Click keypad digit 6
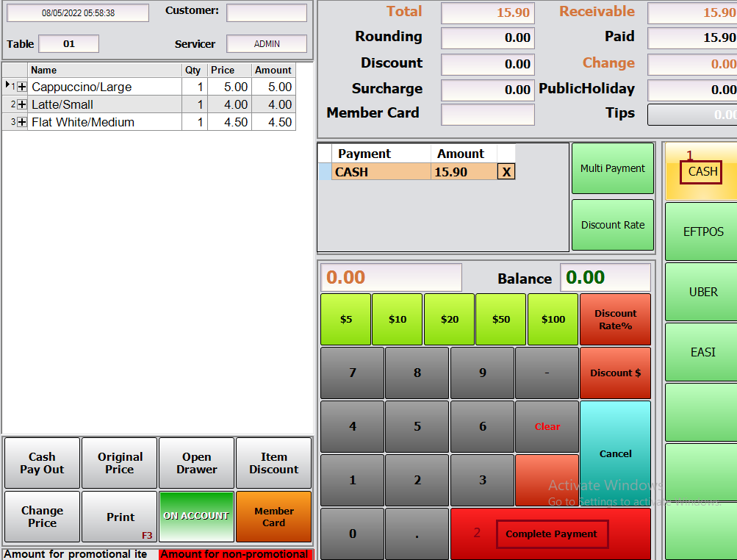The height and width of the screenshot is (560, 737). click(x=482, y=426)
